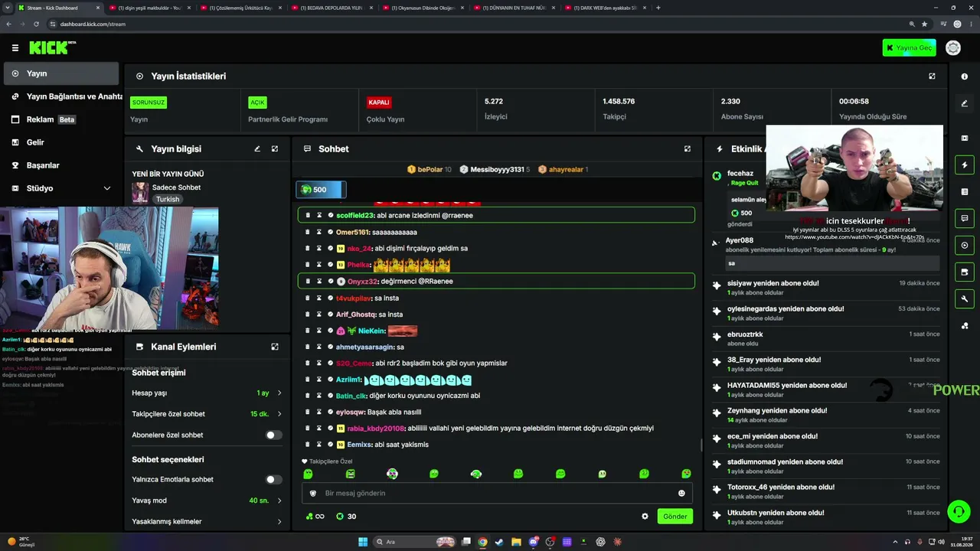Image resolution: width=980 pixels, height=551 pixels.
Task: Click the shield icon in the message box
Action: (x=312, y=494)
